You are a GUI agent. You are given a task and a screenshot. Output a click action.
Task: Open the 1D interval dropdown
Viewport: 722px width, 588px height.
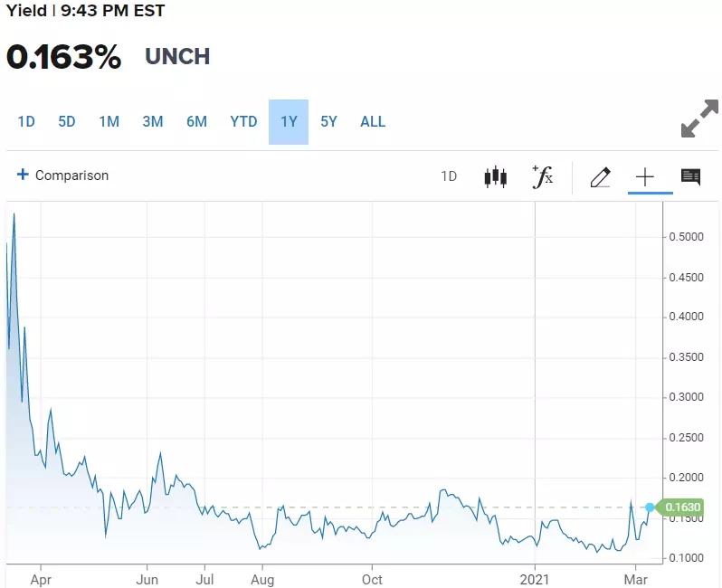449,176
